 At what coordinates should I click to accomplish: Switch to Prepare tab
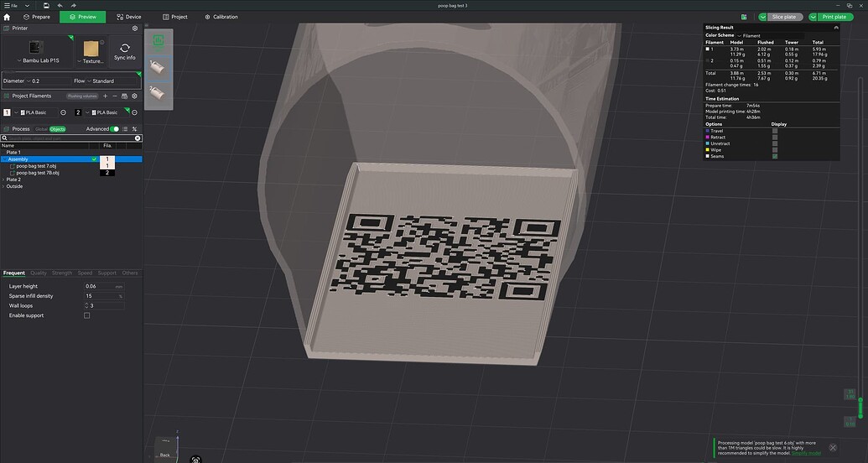[x=37, y=17]
